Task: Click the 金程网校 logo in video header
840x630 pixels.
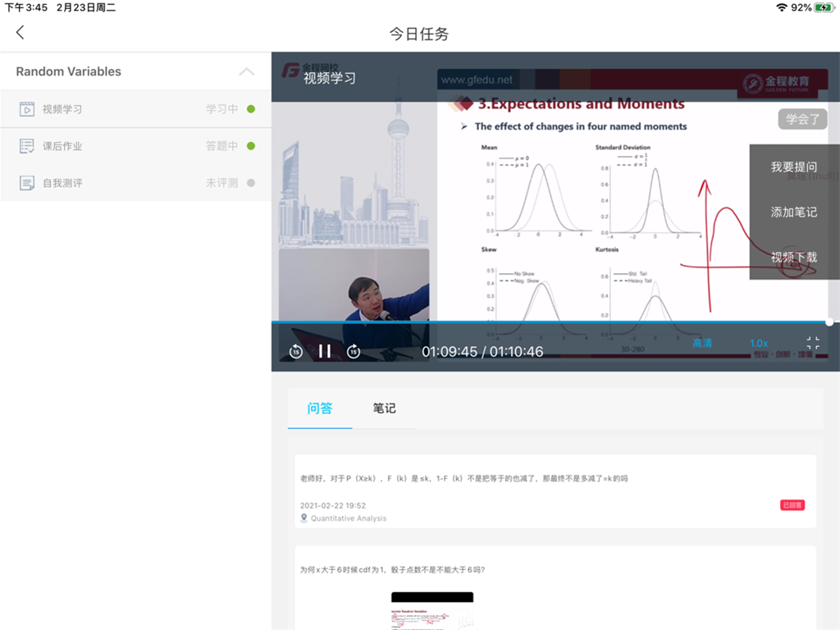Action: coord(311,70)
